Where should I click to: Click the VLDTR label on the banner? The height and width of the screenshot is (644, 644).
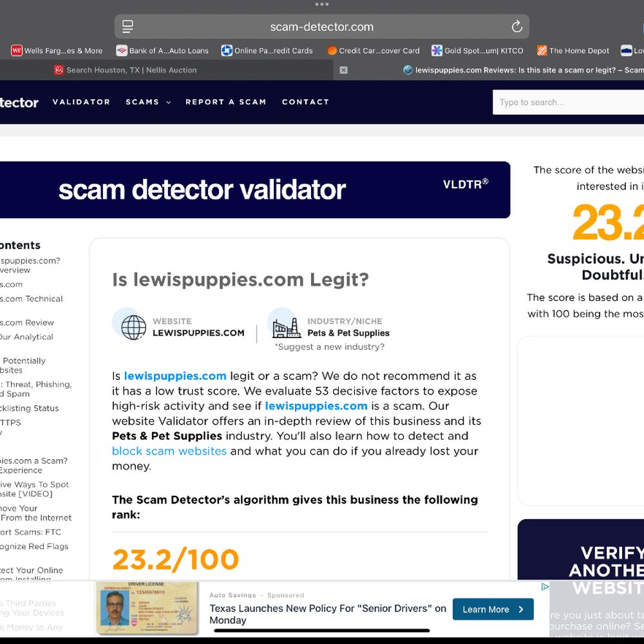[x=466, y=184]
